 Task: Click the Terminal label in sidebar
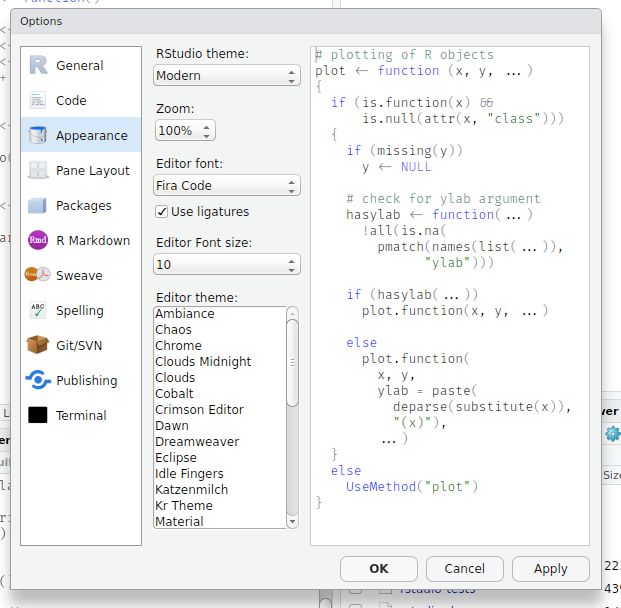(81, 415)
